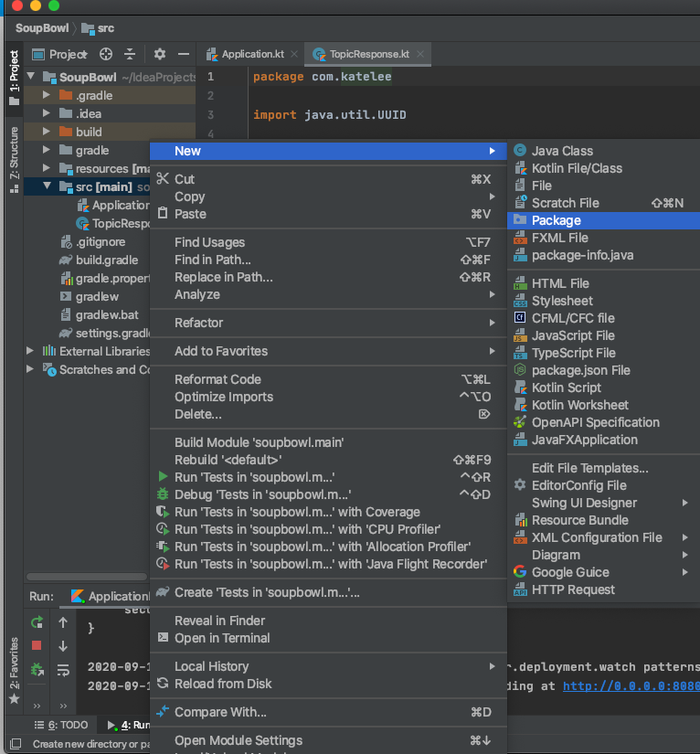Click src breadcrumb in navigation bar
The height and width of the screenshot is (754, 700).
tap(98, 28)
